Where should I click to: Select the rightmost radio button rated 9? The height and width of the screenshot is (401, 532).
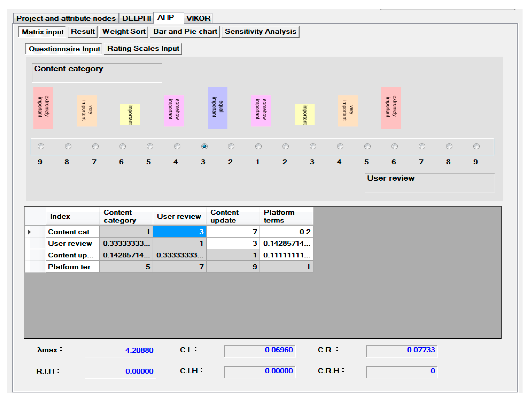pyautogui.click(x=476, y=146)
